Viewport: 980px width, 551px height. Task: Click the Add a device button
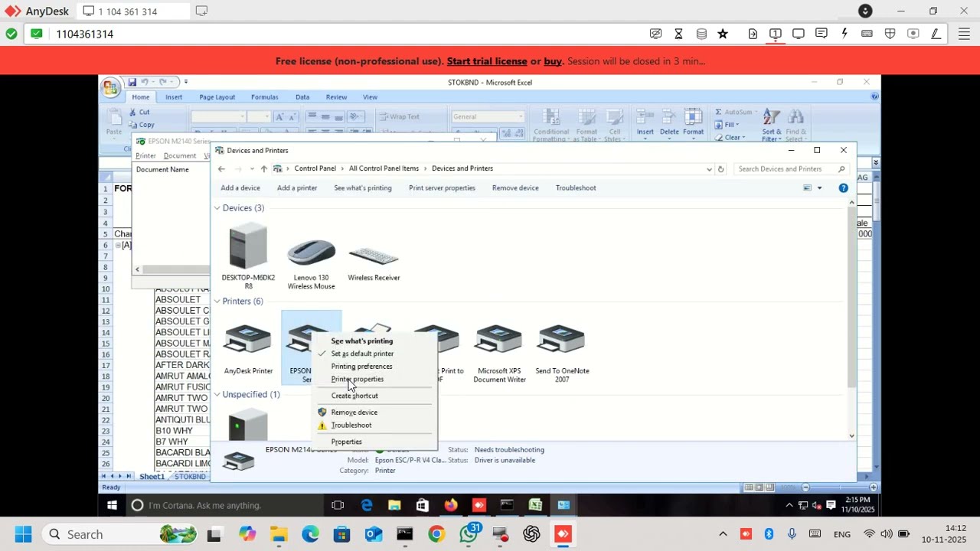(x=240, y=187)
